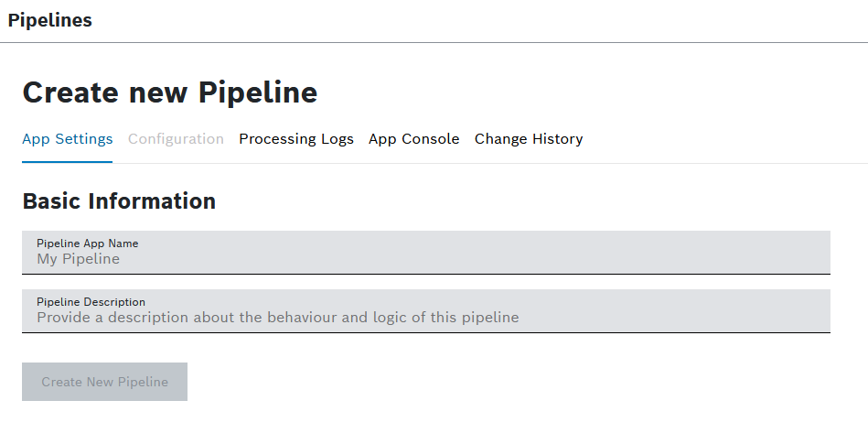868x433 pixels.
Task: Focus the Pipeline Description input field
Action: 425,311
